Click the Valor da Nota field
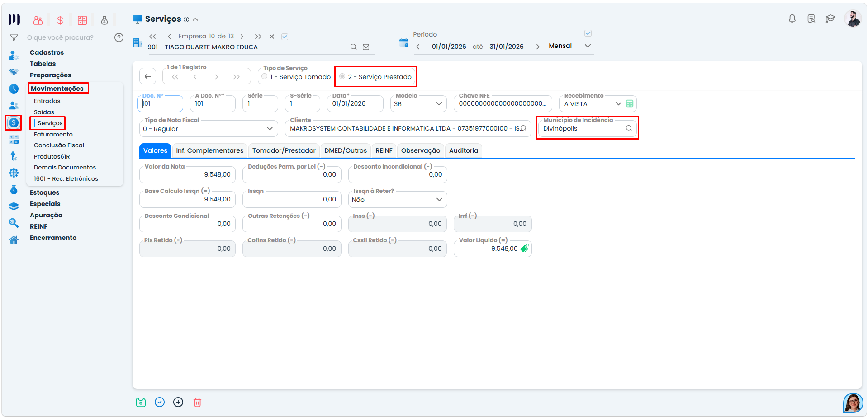 187,174
